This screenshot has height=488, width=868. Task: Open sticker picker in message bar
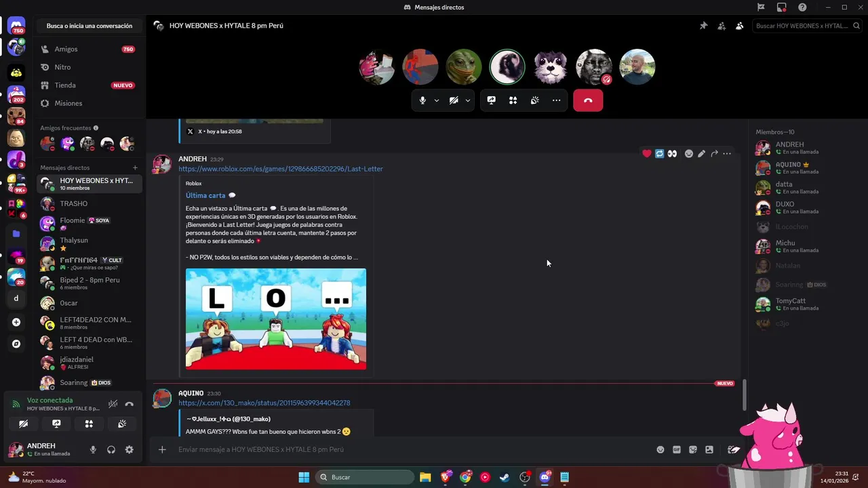pos(693,449)
